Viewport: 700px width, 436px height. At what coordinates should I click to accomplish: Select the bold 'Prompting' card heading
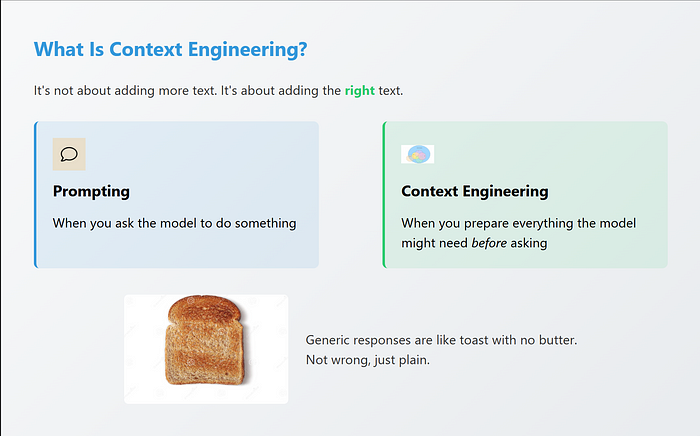91,191
